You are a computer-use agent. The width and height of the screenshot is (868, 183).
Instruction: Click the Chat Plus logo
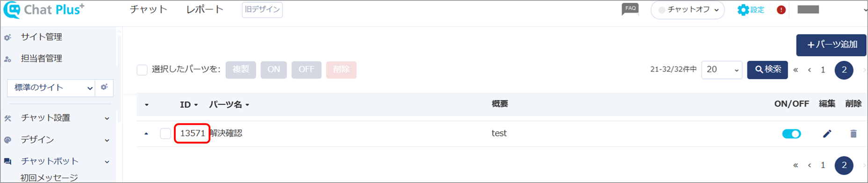(x=44, y=10)
